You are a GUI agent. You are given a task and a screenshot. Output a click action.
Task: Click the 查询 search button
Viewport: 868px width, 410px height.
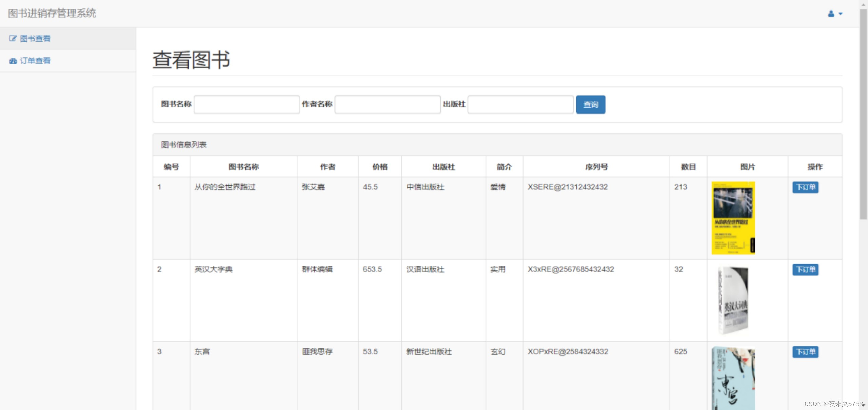[x=590, y=104]
